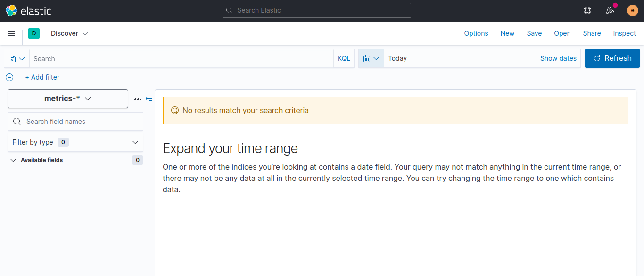The image size is (644, 276).
Task: Collapse the Available fields section
Action: [x=13, y=160]
